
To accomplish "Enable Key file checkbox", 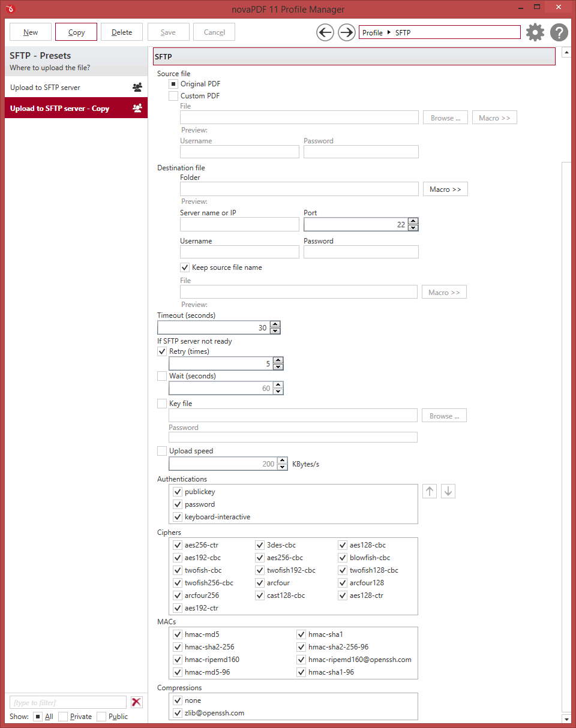I will point(162,404).
